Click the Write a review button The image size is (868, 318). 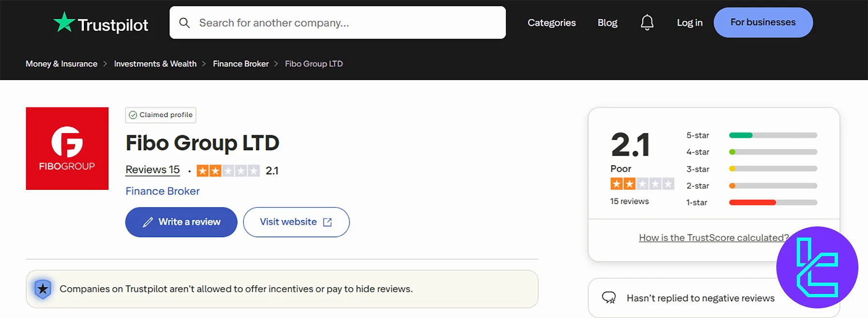point(181,222)
